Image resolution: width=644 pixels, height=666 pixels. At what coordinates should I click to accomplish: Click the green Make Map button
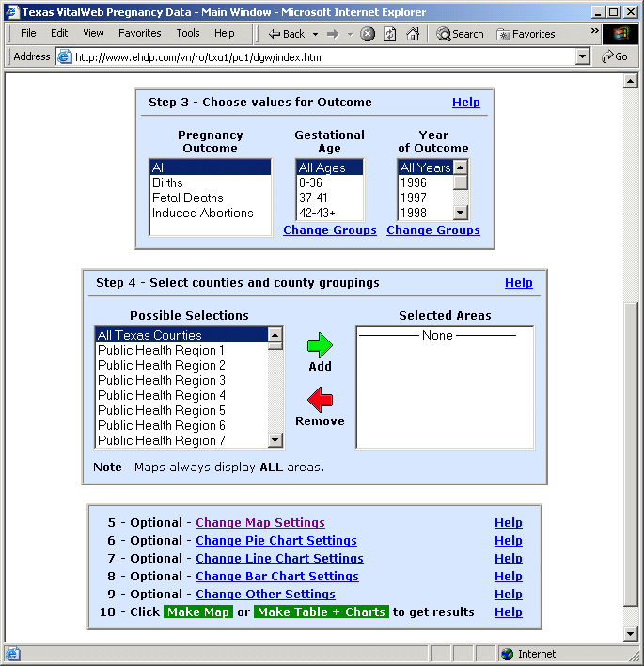tap(198, 611)
